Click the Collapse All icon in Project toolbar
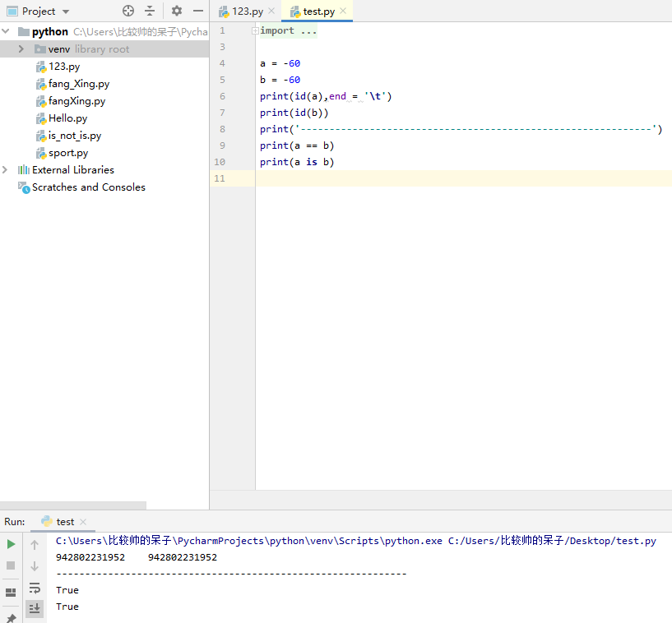Viewport: 672px width, 623px height. point(150,11)
